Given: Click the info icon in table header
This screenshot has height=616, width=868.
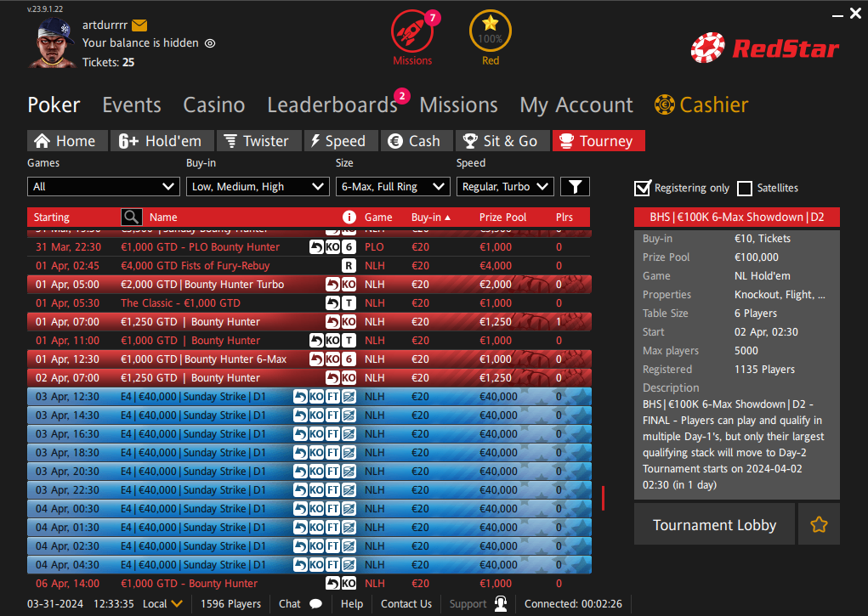Looking at the screenshot, I should coord(349,217).
